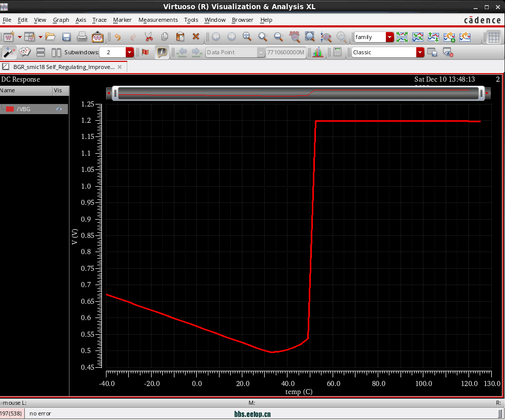Move marker to the previous point
Image resolution: width=505 pixels, height=420 pixels.
[182, 52]
